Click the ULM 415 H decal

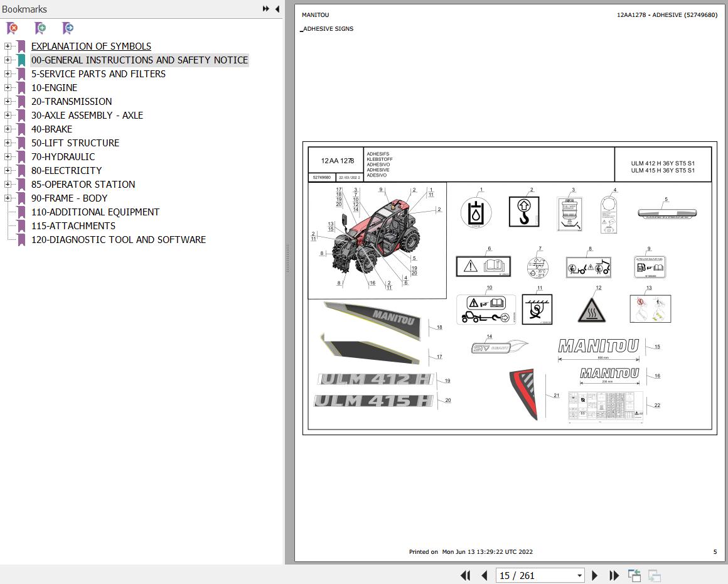[373, 401]
